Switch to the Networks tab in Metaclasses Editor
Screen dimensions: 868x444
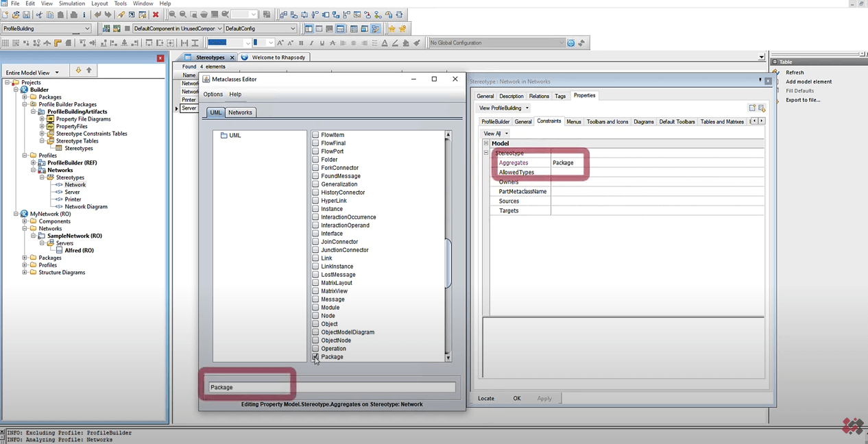[240, 112]
